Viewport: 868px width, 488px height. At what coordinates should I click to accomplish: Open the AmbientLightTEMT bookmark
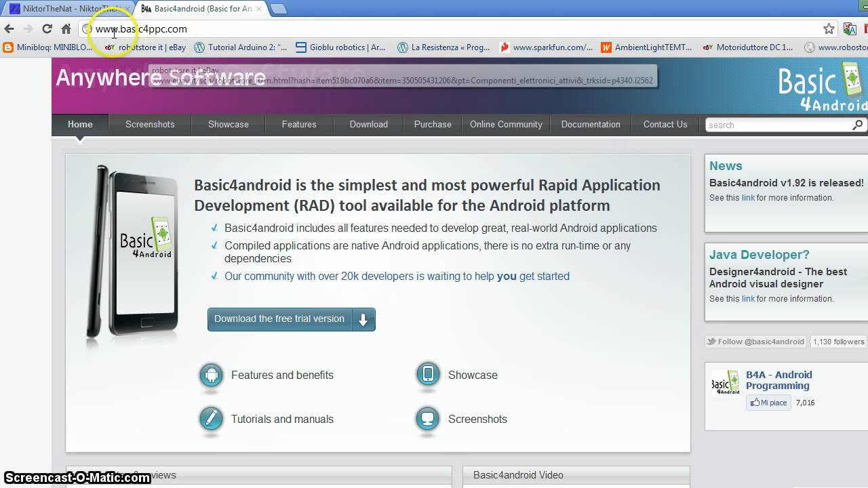click(x=646, y=47)
